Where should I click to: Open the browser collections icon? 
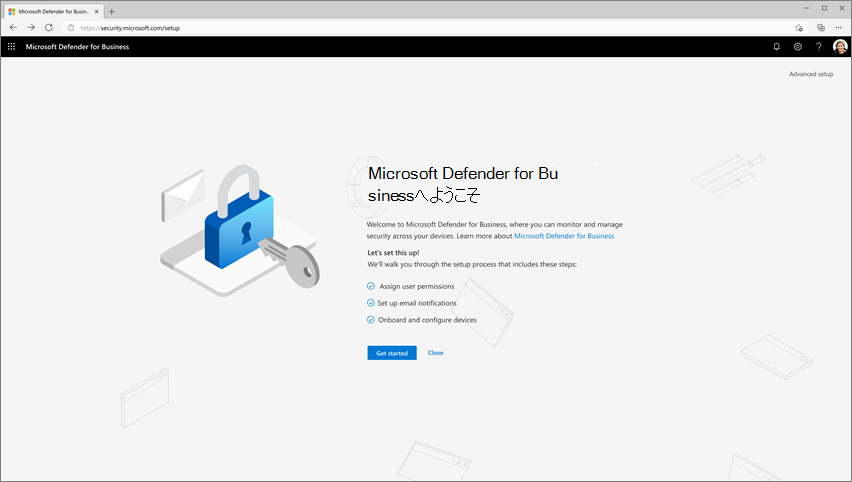(x=820, y=28)
